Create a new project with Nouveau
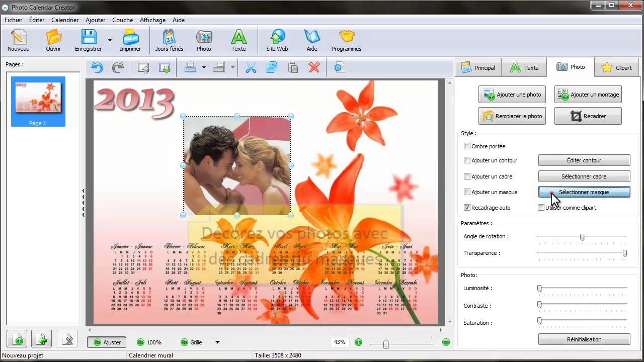Viewport: 644px width, 362px height. coord(18,40)
